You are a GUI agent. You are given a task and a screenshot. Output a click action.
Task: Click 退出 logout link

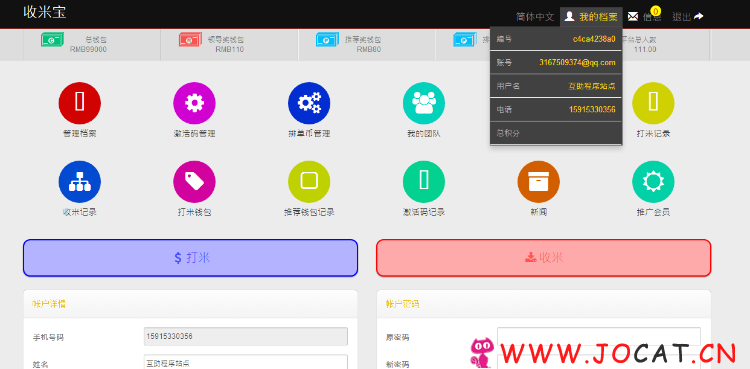click(687, 17)
